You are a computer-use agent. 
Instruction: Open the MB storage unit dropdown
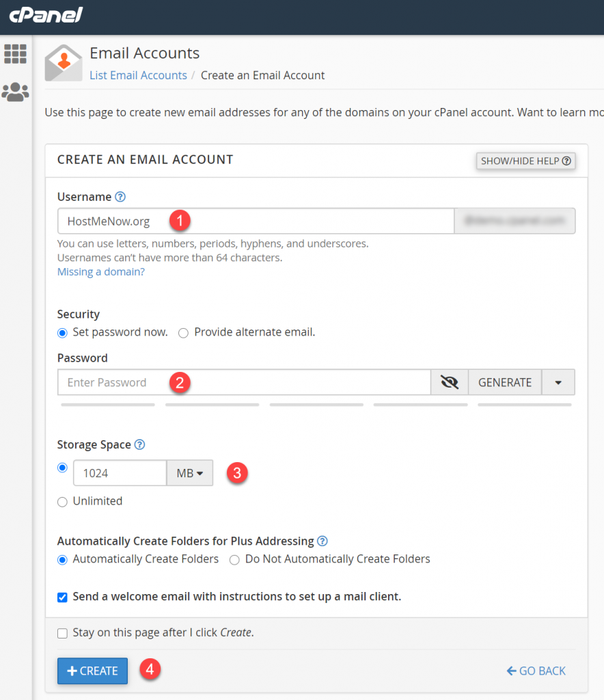(x=189, y=472)
